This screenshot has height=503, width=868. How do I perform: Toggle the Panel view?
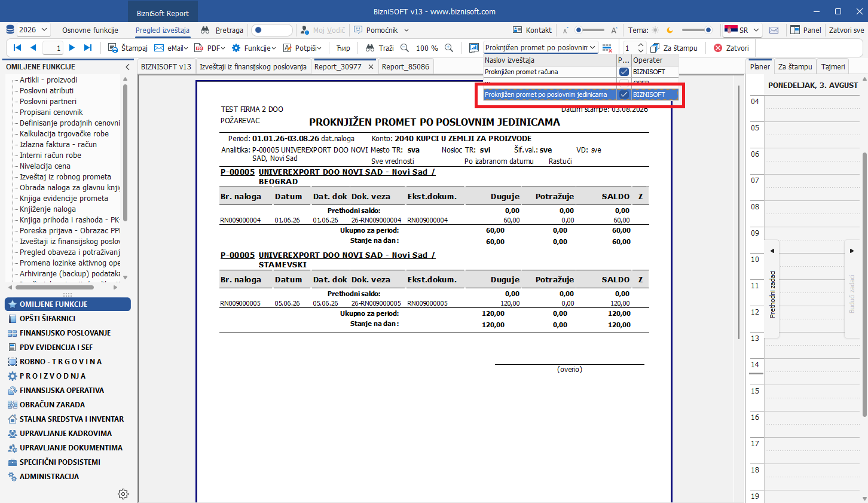(x=805, y=30)
